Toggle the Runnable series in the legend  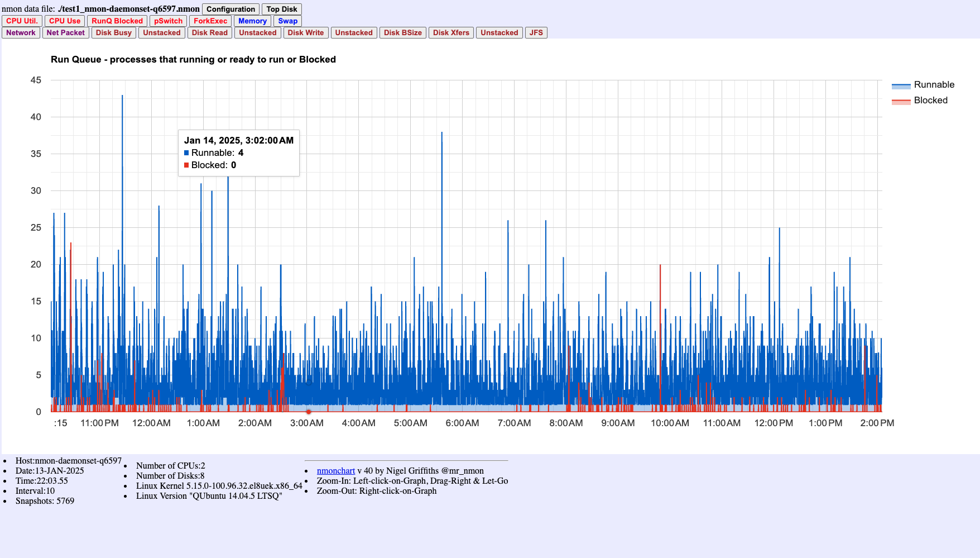tap(934, 84)
